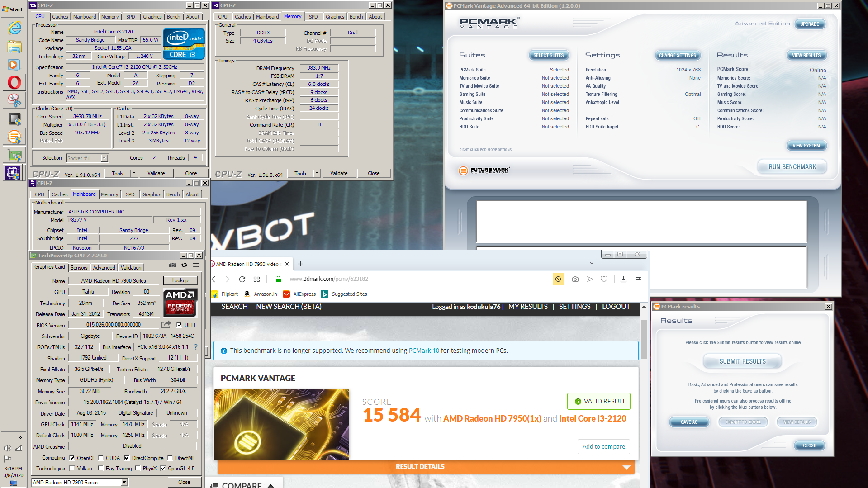Toggle the UEFI checkbox in GPU-Z
The height and width of the screenshot is (488, 868).
[x=179, y=325]
